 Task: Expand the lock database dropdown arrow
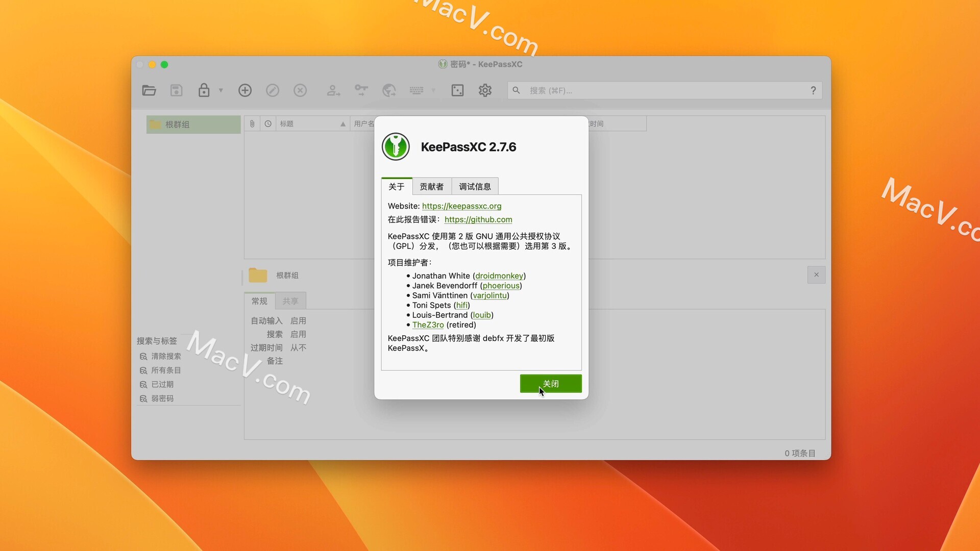pos(221,90)
